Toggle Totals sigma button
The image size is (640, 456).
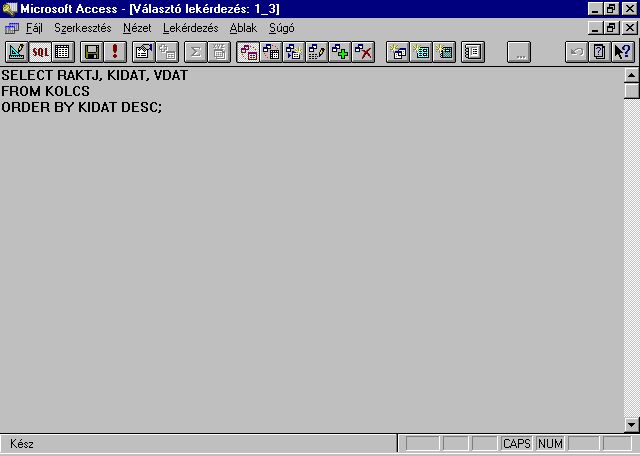click(x=196, y=52)
